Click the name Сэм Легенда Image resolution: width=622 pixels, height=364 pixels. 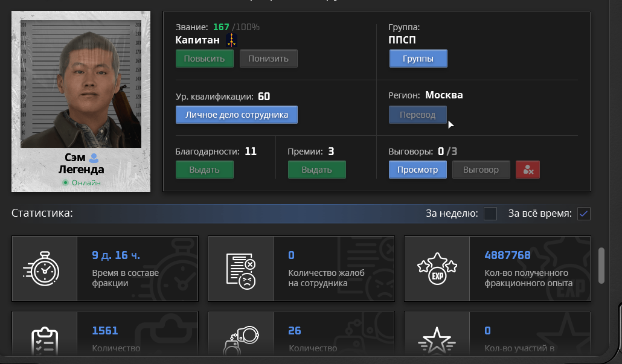click(x=82, y=164)
